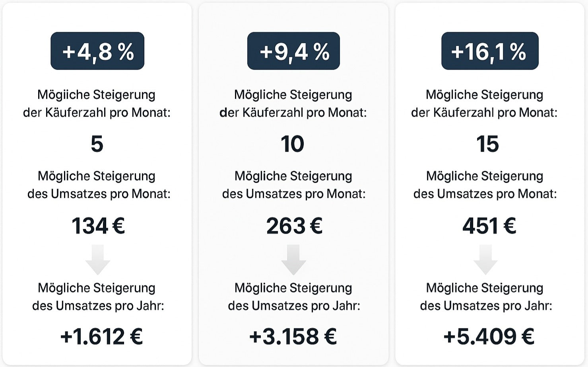Click the +1.612 € yearly revenue figure

(101, 336)
